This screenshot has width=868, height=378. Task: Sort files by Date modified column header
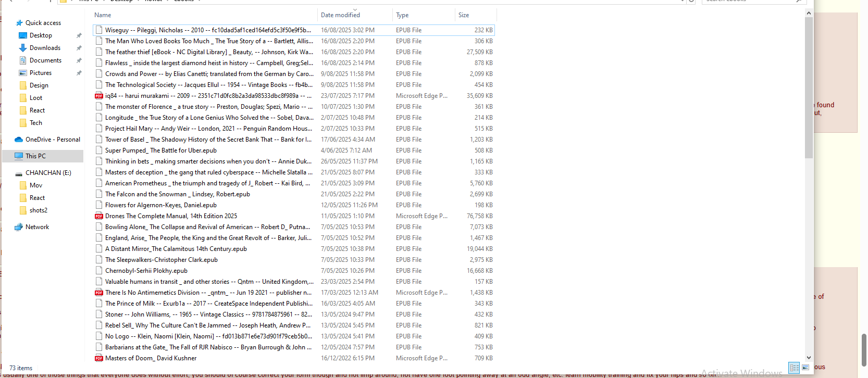(355, 15)
